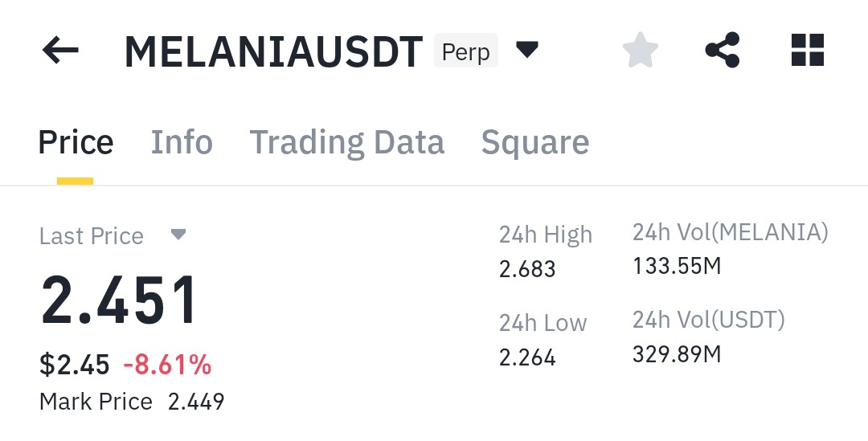
Task: Tap the 24h High value 2.683
Action: 527,269
